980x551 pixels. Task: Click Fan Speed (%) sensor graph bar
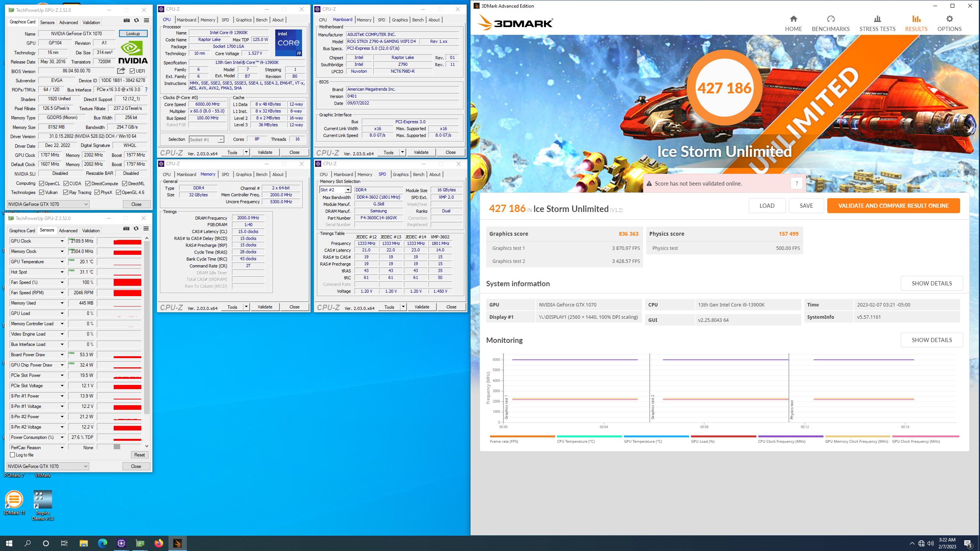pos(119,282)
